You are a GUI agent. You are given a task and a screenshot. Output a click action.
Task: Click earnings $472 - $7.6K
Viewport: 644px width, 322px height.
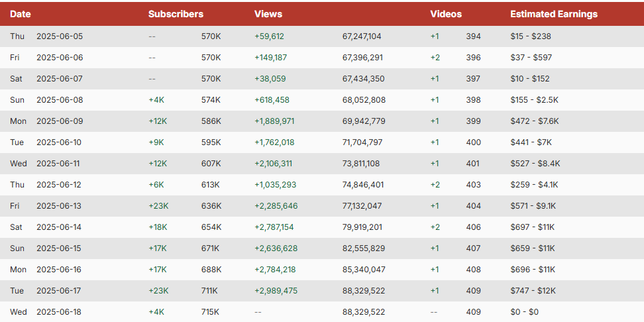coord(534,121)
